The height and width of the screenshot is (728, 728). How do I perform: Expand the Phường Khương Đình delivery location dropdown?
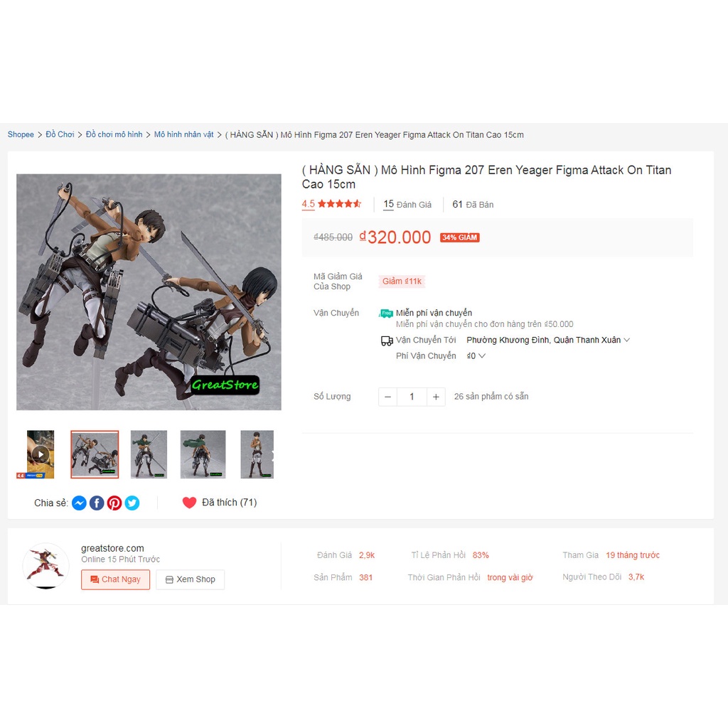coord(548,340)
